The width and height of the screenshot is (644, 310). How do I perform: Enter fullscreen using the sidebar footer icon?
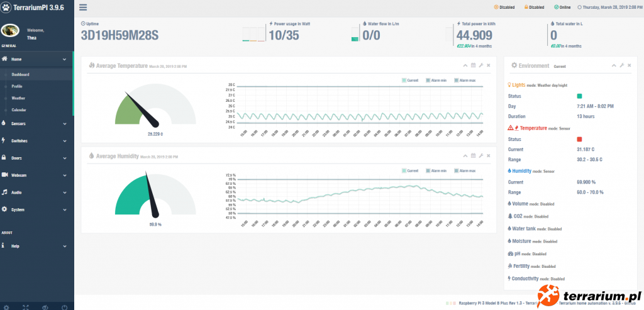pyautogui.click(x=26, y=306)
